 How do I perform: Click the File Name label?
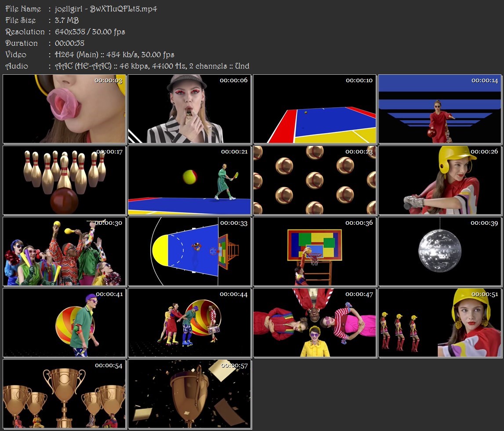coord(23,9)
